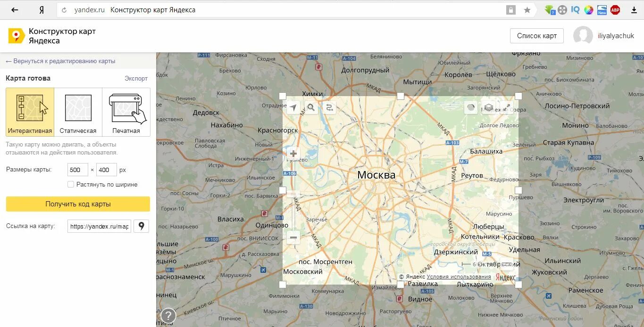Click the Люберцы label on map

[489, 227]
